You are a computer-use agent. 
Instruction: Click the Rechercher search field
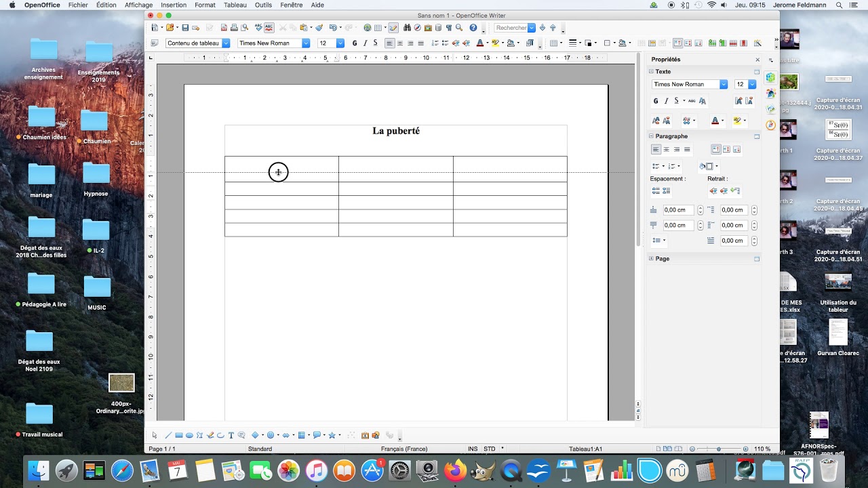[511, 28]
